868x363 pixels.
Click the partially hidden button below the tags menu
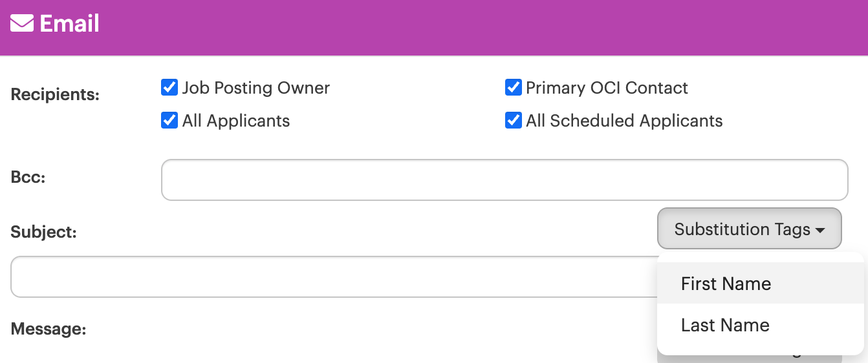(x=750, y=358)
